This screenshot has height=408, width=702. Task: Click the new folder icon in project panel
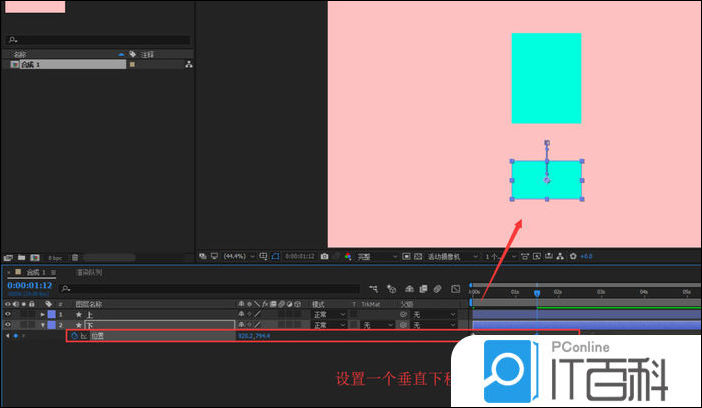[x=21, y=257]
